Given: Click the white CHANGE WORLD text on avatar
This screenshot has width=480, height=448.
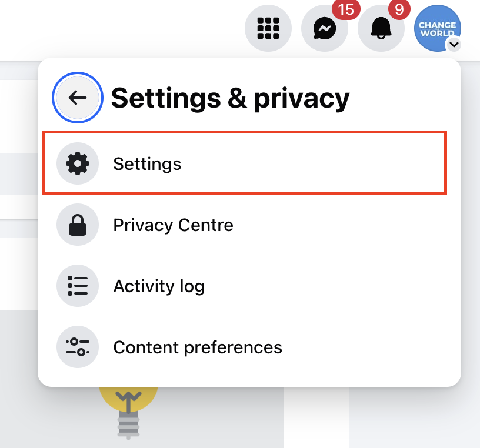Looking at the screenshot, I should 437,29.
